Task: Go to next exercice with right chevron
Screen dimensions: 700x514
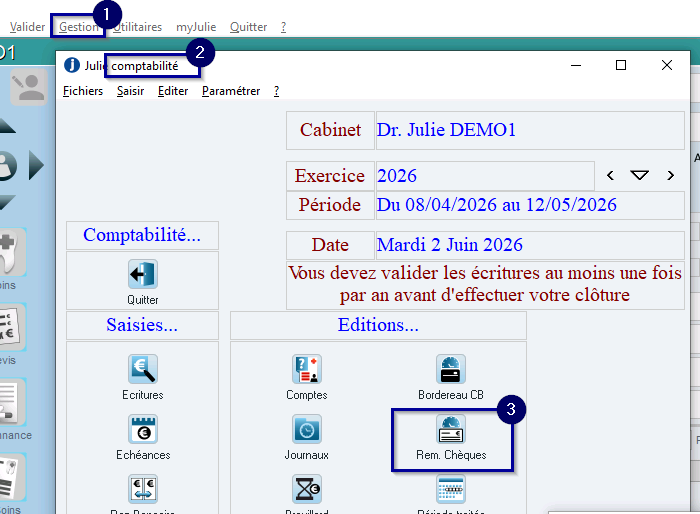Action: point(670,176)
